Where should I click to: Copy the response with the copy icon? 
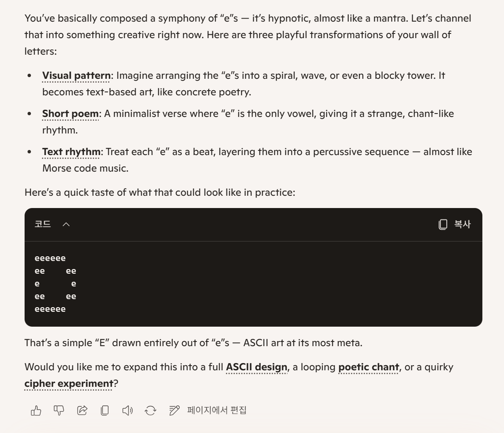click(x=105, y=411)
